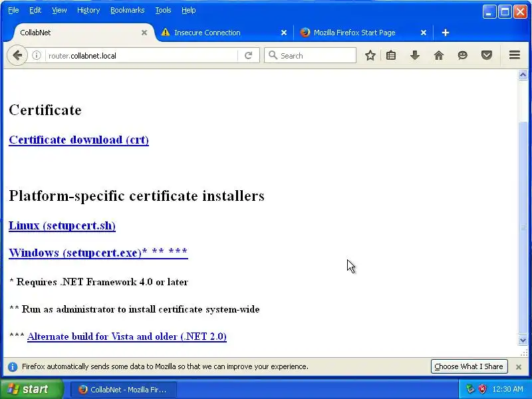Dismiss the data sharing notification bar

click(519, 367)
